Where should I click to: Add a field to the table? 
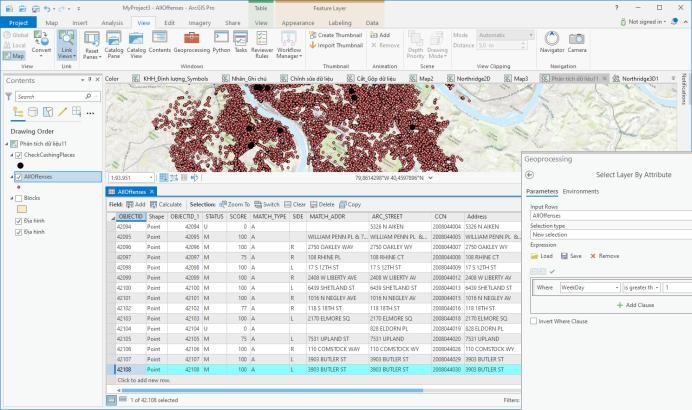(x=135, y=204)
